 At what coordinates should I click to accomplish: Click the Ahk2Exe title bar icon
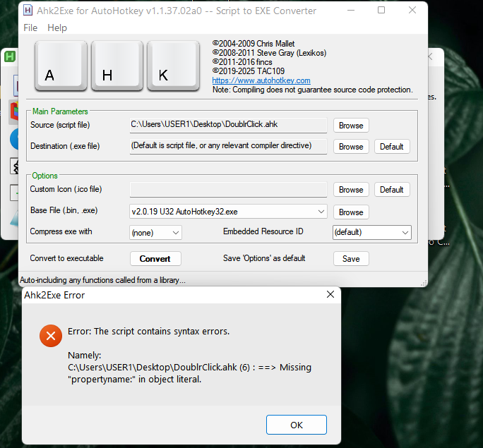28,11
